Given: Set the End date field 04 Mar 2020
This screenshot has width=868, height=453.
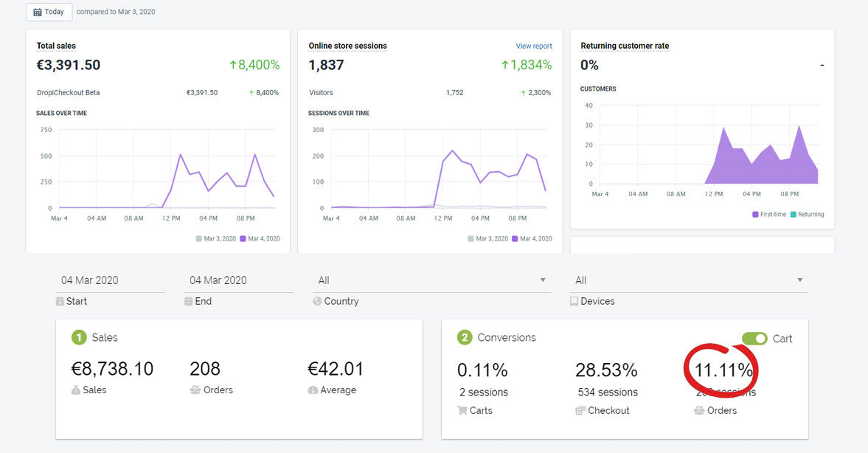Looking at the screenshot, I should [239, 280].
